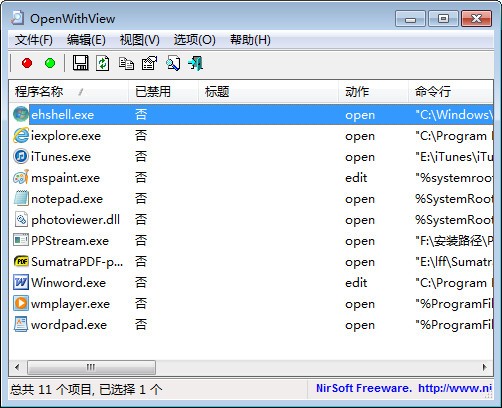Sort by the 动作 column header
Image resolution: width=502 pixels, height=408 pixels.
point(373,91)
